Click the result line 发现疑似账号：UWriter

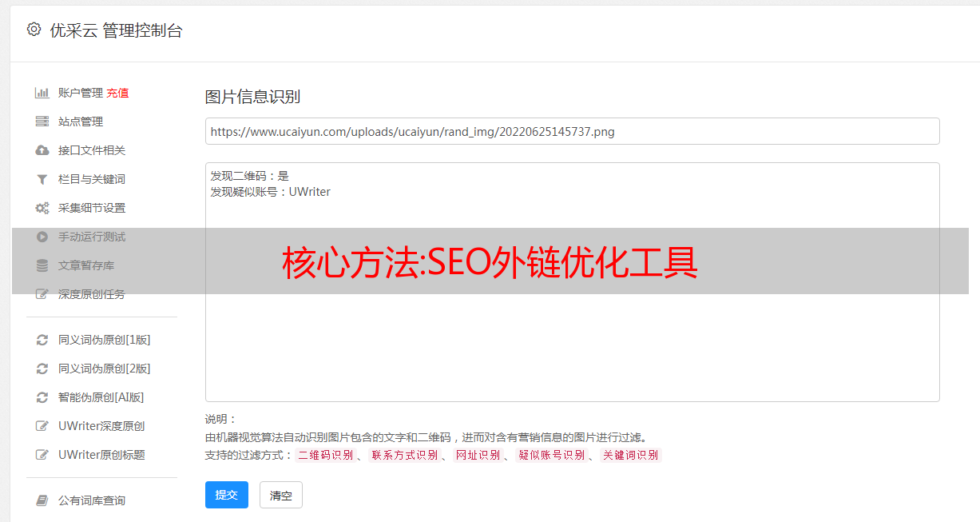270,192
